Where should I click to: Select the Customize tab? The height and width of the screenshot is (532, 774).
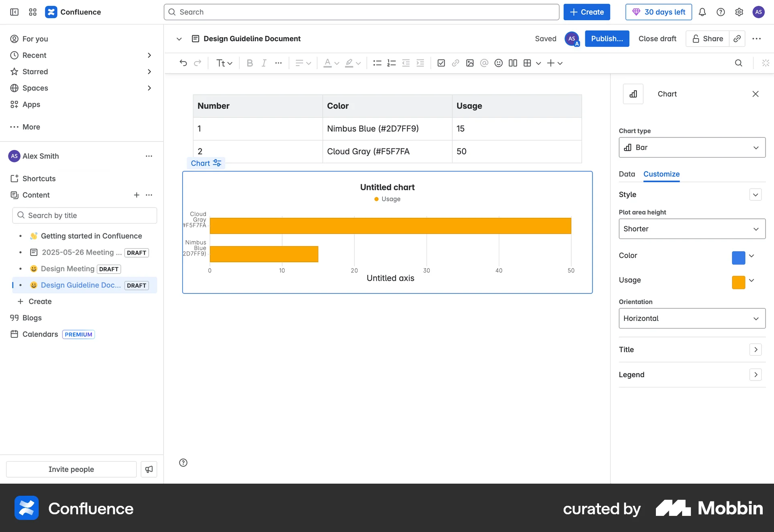tap(661, 174)
